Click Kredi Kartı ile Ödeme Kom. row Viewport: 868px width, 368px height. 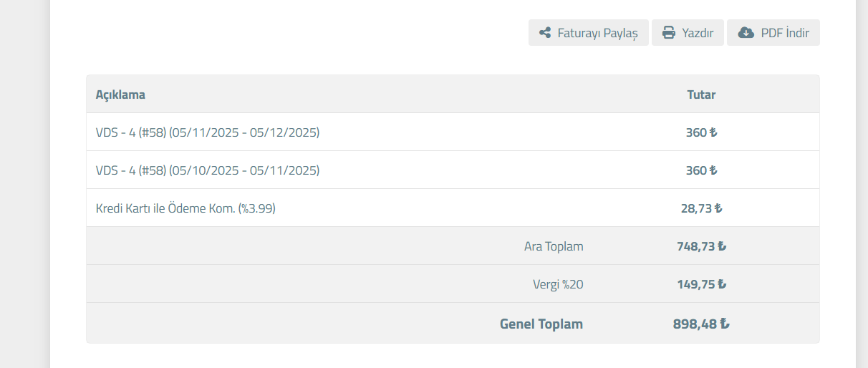(x=453, y=208)
